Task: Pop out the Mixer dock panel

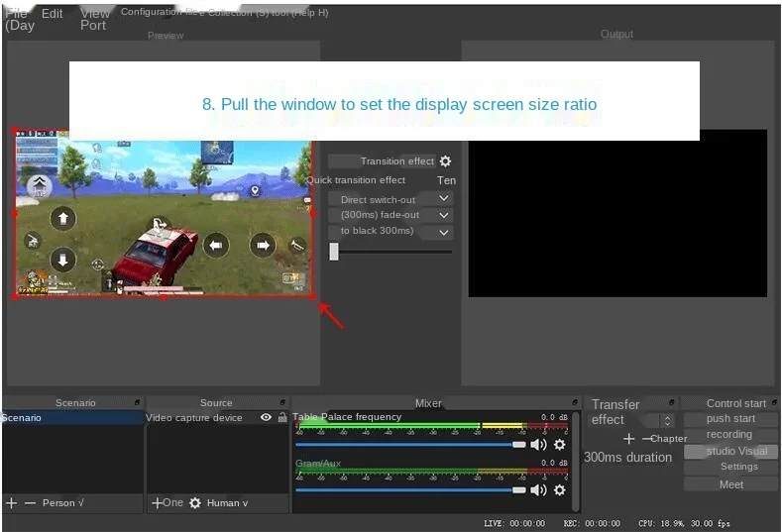Action: pyautogui.click(x=575, y=402)
